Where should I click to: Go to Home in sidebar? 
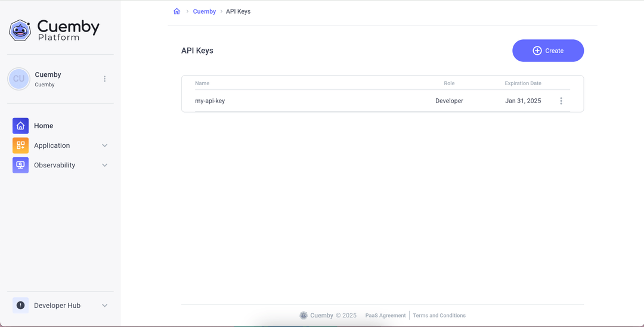(44, 126)
